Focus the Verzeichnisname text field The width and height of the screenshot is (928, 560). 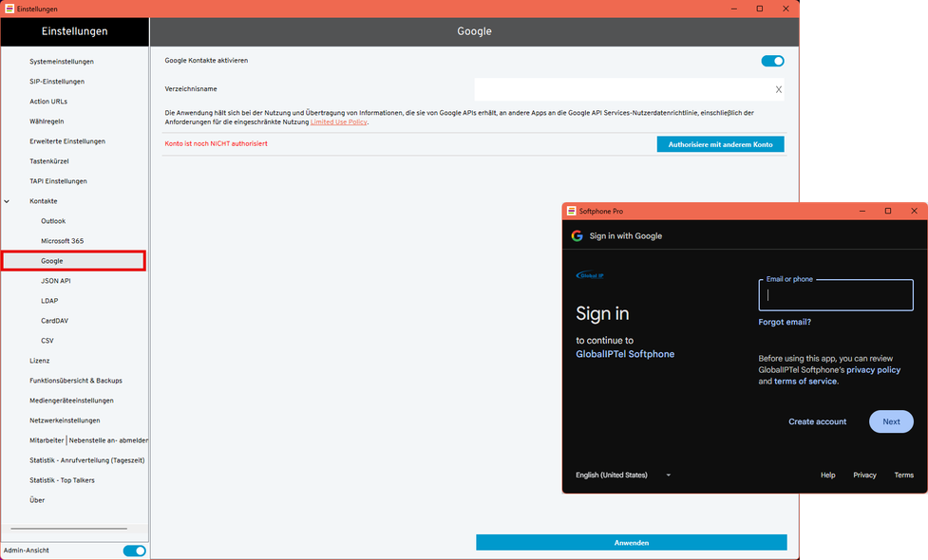tap(629, 89)
